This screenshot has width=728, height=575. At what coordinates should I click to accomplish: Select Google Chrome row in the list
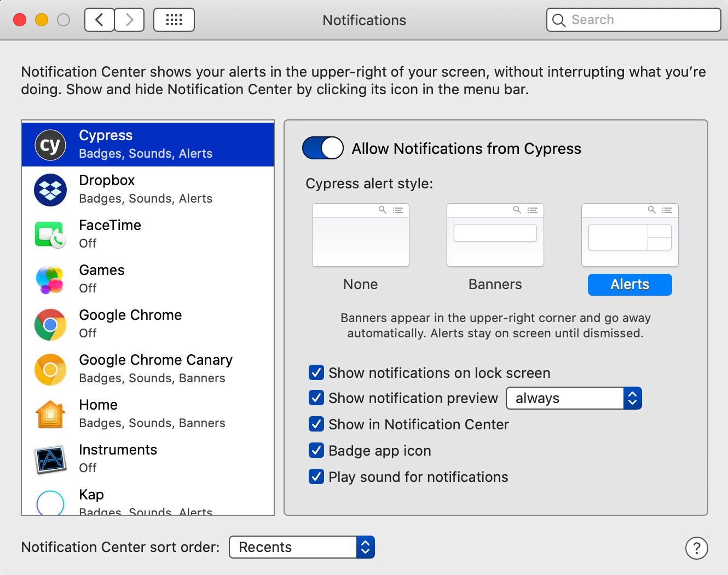point(148,324)
